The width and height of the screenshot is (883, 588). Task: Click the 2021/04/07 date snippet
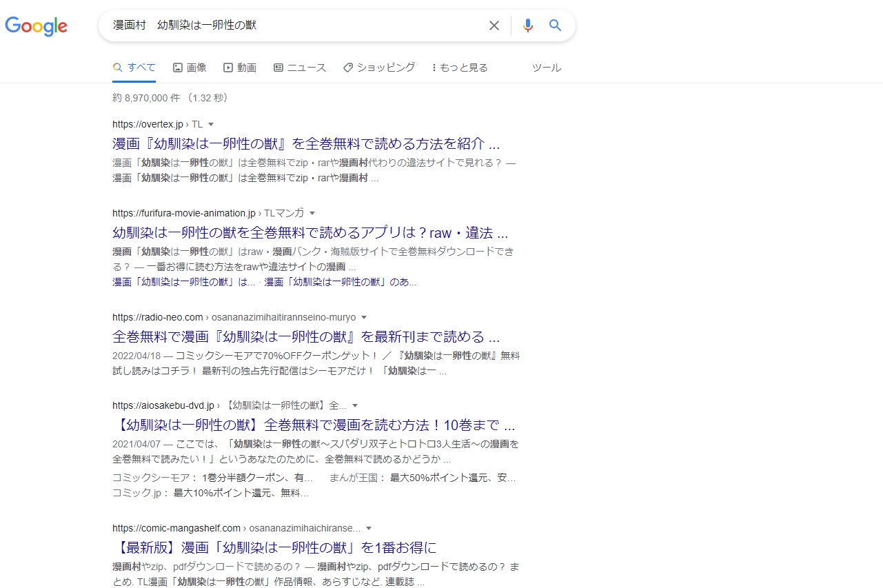pyautogui.click(x=136, y=444)
